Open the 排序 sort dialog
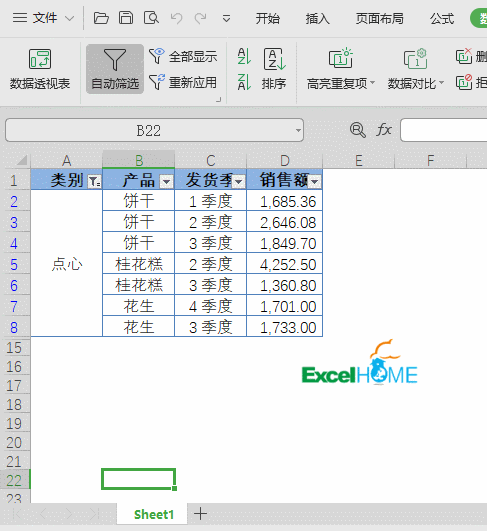 coord(274,69)
